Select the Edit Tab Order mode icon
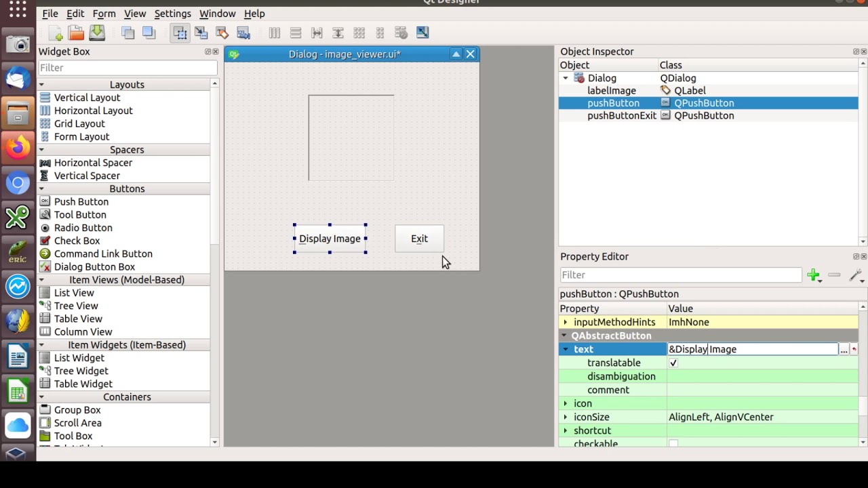Viewport: 868px width, 488px height. pos(243,33)
